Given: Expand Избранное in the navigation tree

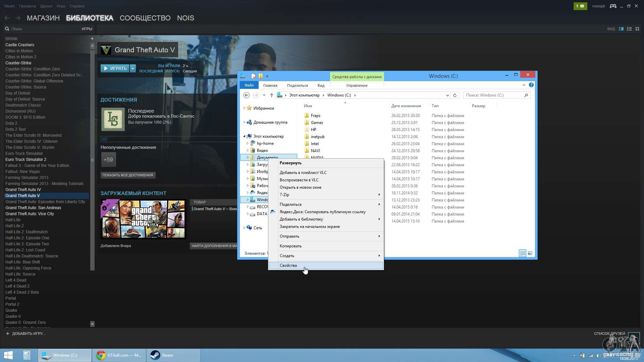Looking at the screenshot, I should (x=244, y=108).
